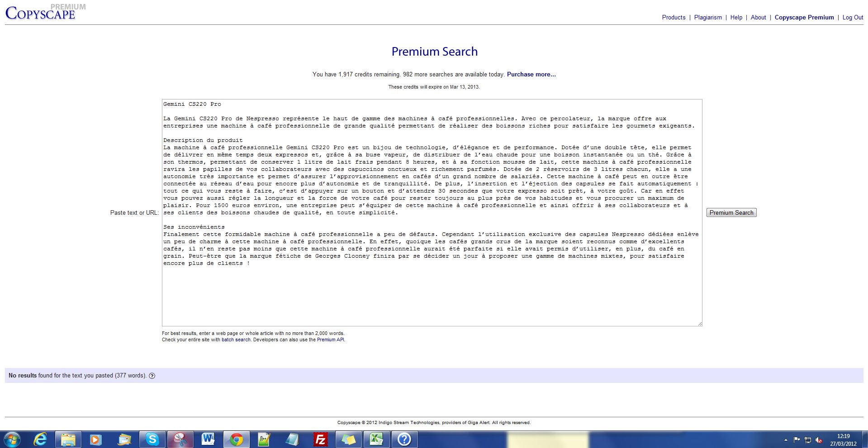This screenshot has width=868, height=448.
Task: Open Microsoft Word from taskbar
Action: 208,439
